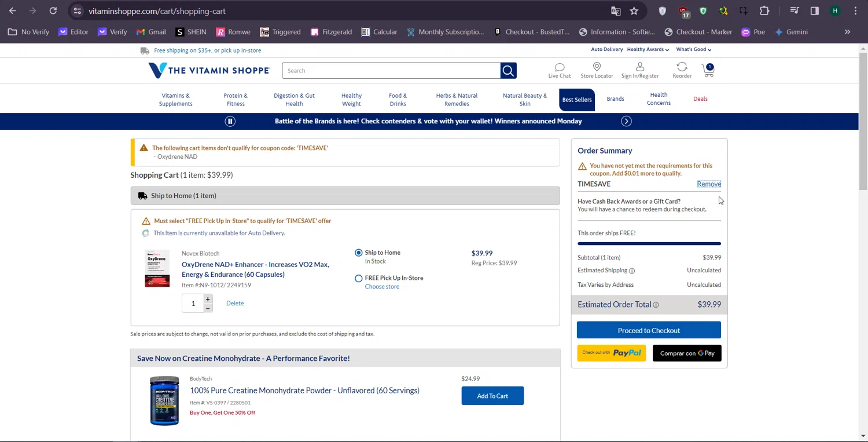Expand the What's Good dropdown
This screenshot has width=868, height=442.
(x=694, y=49)
